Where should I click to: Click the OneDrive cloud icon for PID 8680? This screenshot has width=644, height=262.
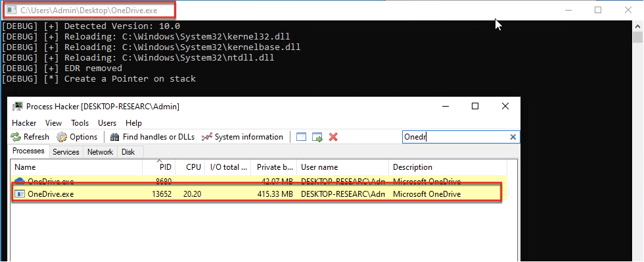coord(19,182)
